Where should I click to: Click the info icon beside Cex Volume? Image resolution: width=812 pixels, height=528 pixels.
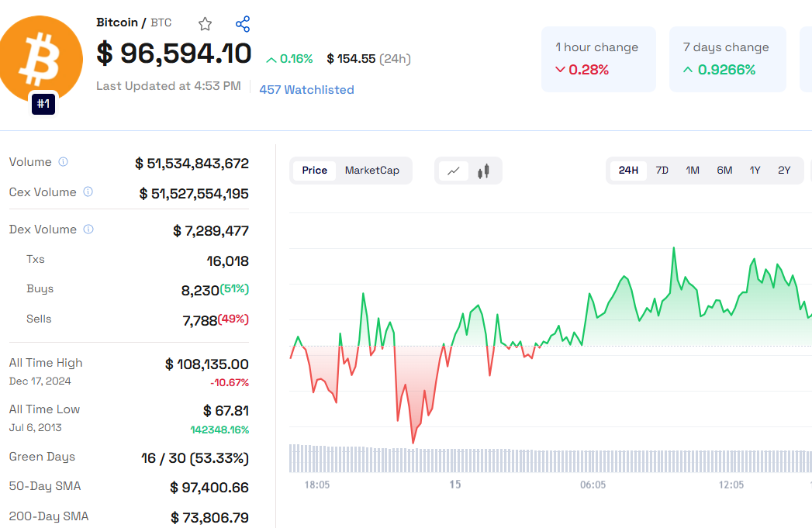pyautogui.click(x=88, y=192)
